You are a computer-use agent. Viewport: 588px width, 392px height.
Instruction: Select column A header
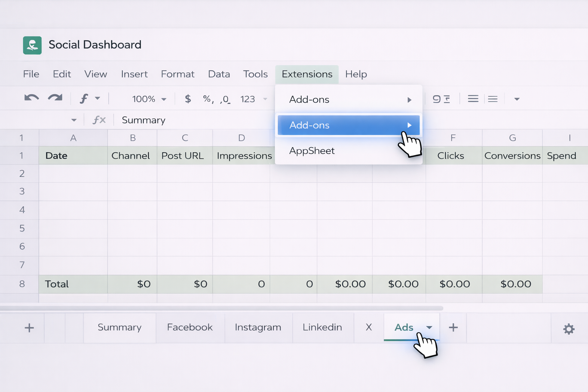tap(73, 138)
